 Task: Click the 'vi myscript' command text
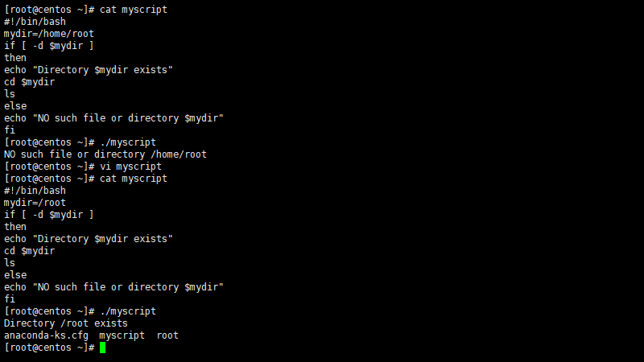(x=130, y=167)
